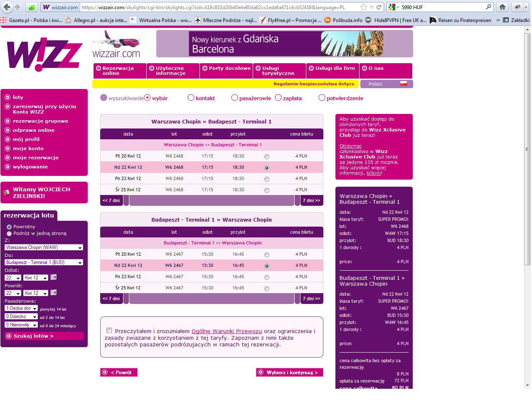The width and height of the screenshot is (532, 400).
Task: Open Usługi dla firm menu
Action: tap(332, 71)
